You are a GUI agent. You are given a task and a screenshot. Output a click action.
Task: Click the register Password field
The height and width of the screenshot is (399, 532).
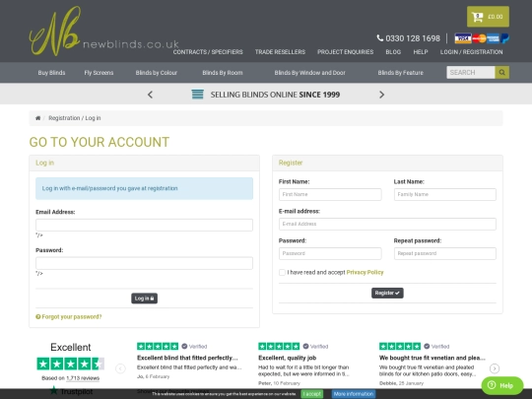click(x=330, y=253)
